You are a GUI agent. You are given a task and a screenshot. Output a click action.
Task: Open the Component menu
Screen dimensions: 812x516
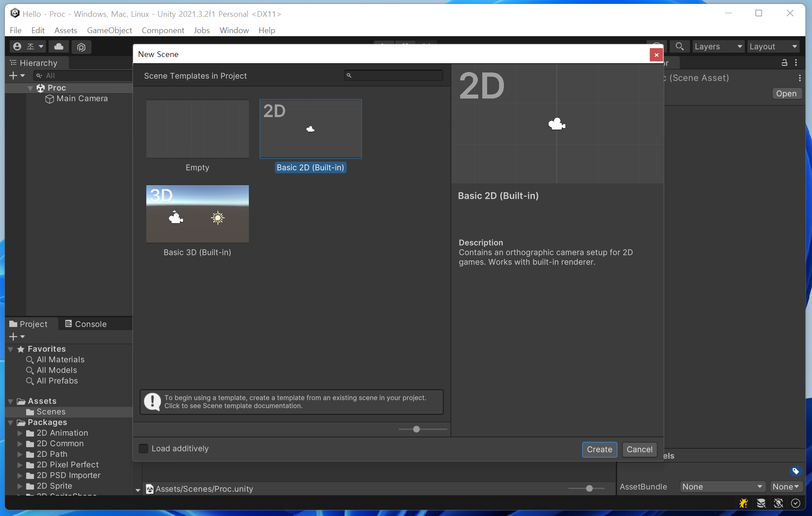163,30
